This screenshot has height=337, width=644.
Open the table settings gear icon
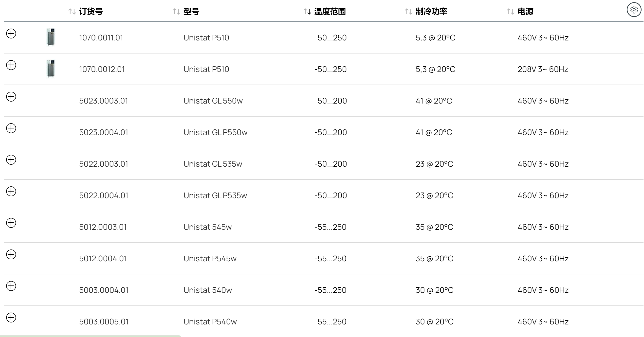(x=634, y=10)
